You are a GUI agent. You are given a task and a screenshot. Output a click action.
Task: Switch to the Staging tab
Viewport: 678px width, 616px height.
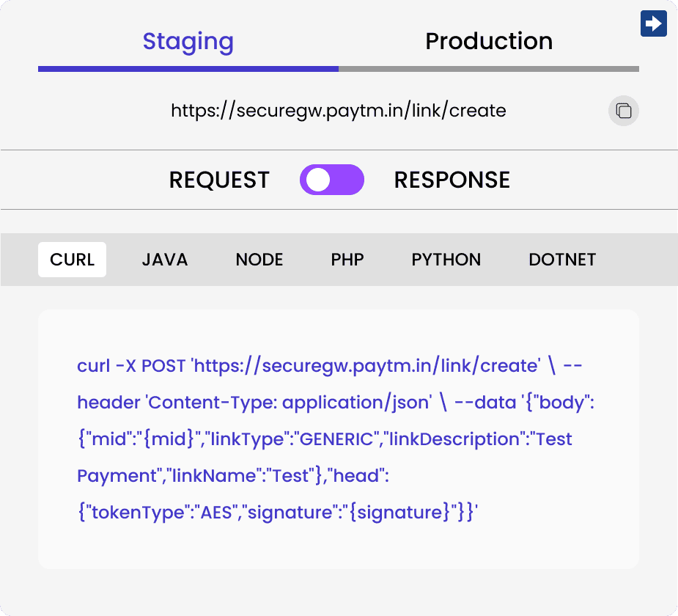click(x=188, y=42)
